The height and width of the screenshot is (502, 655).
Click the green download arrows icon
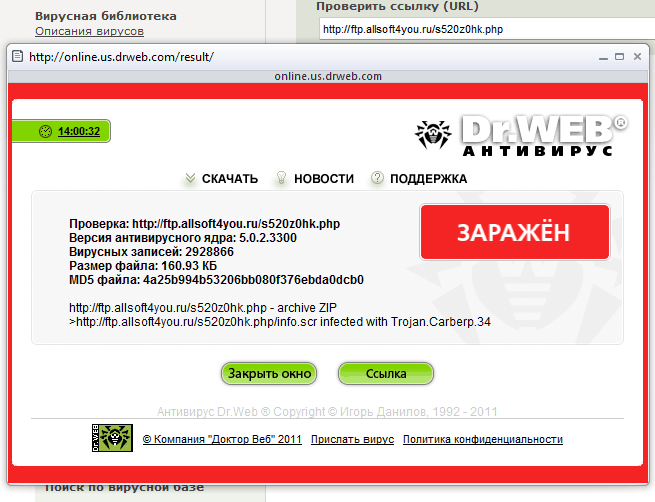pyautogui.click(x=190, y=178)
